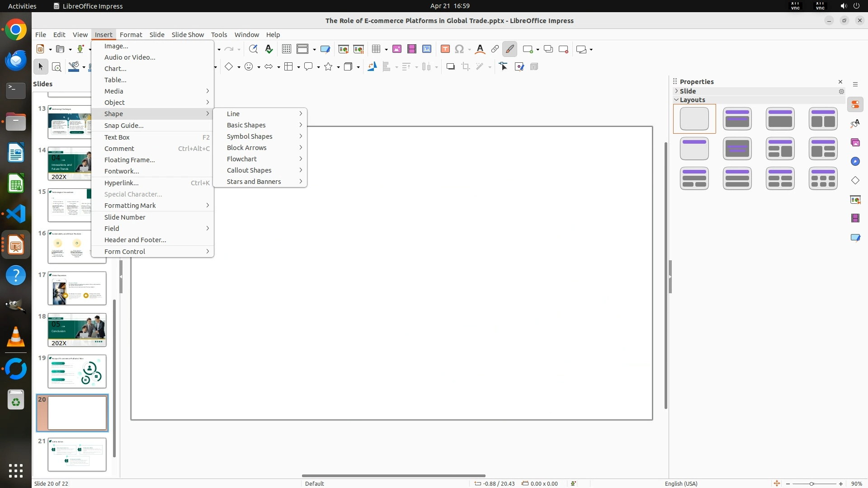Choose Header and Footer from the Insert menu

point(135,240)
